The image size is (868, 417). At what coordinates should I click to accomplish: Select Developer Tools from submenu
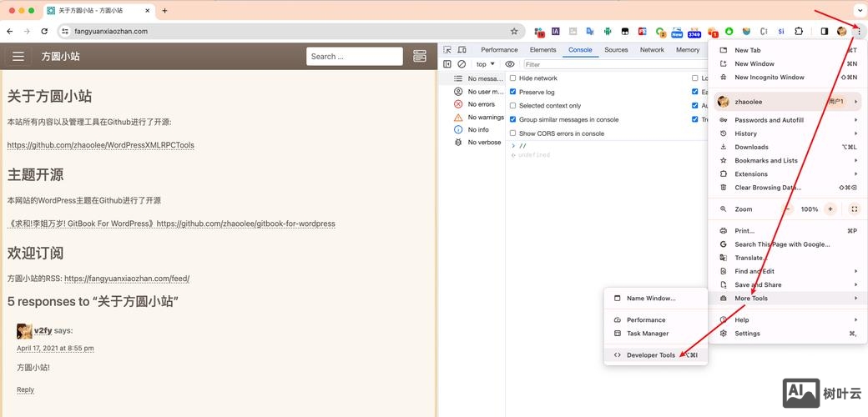[650, 355]
